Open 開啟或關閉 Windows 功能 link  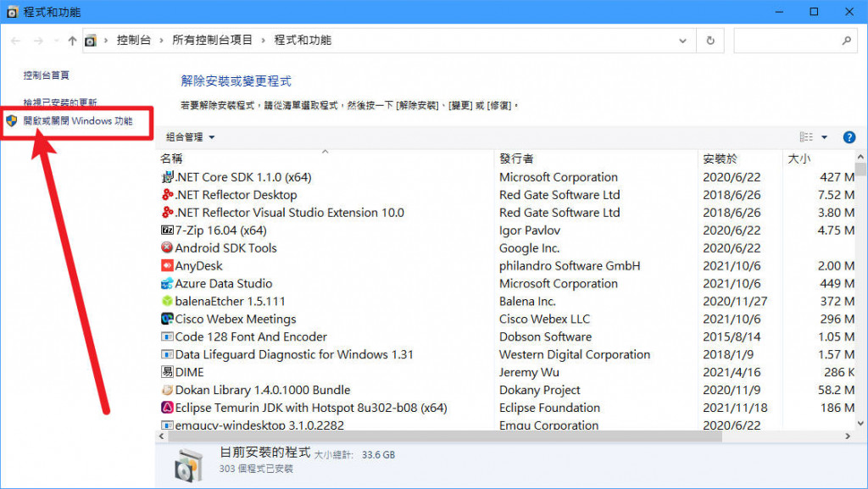(77, 120)
